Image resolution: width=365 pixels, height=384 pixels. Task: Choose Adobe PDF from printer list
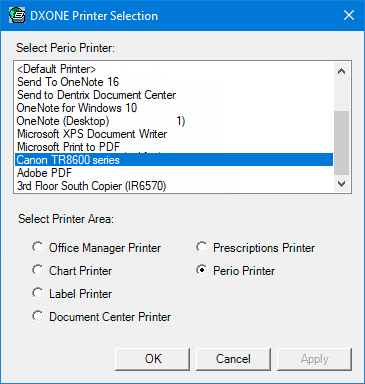click(x=174, y=173)
